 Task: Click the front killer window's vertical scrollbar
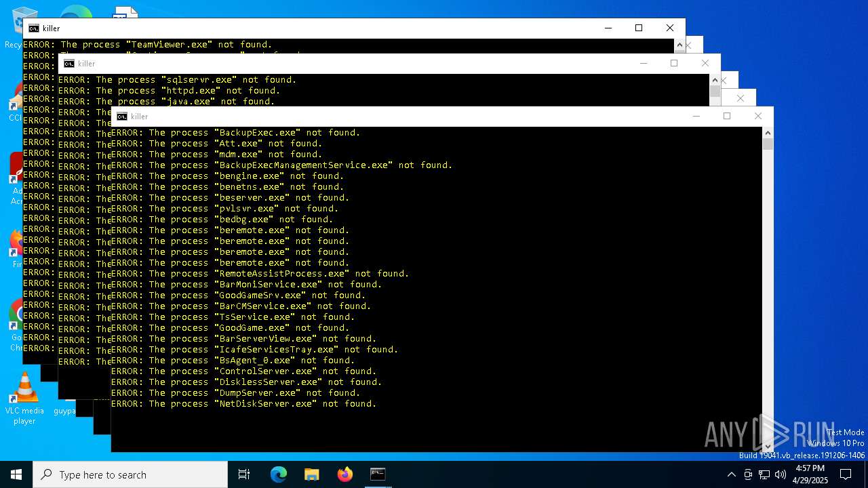(768, 288)
